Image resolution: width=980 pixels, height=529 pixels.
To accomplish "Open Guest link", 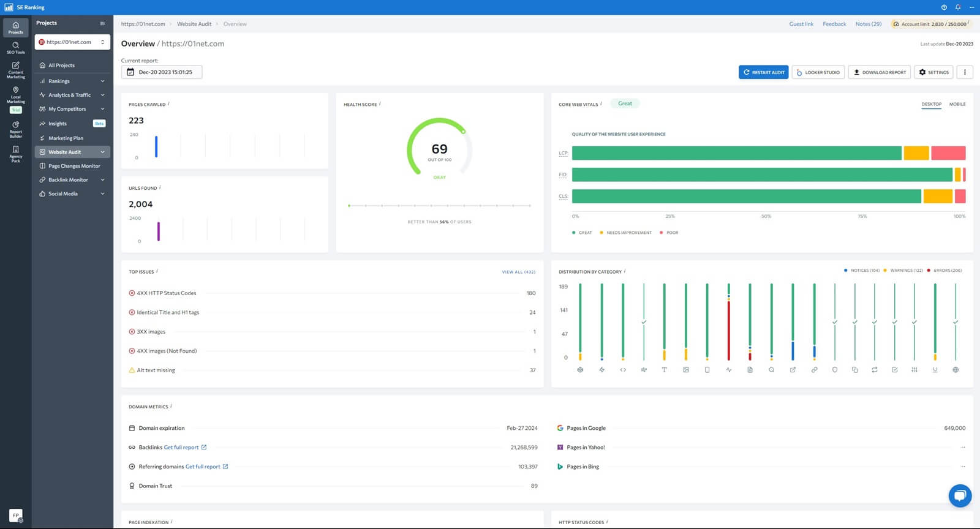I will tap(801, 24).
